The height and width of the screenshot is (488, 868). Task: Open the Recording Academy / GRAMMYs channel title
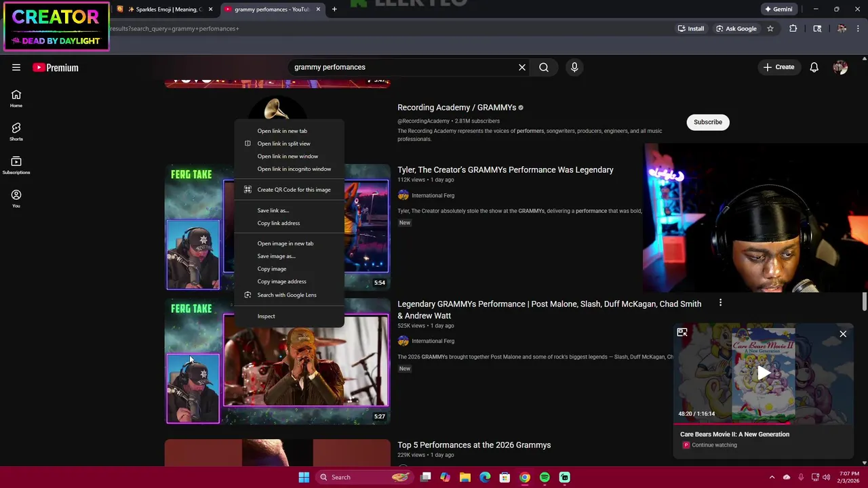456,107
